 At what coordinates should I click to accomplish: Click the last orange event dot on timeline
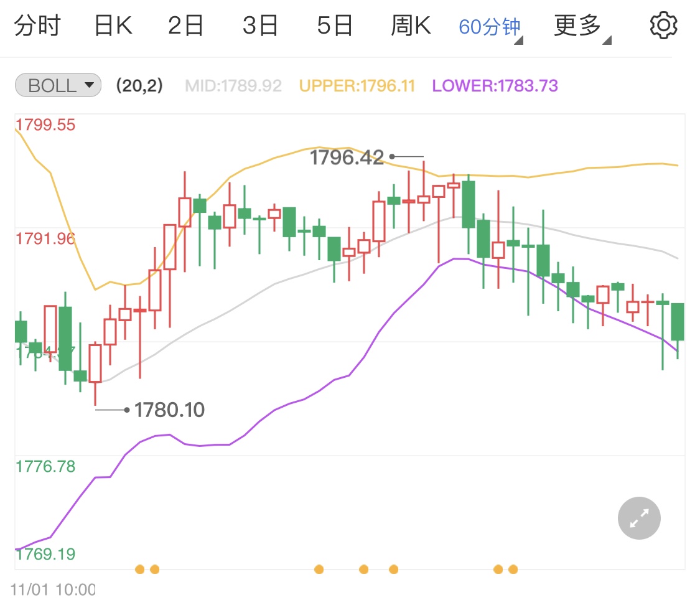point(513,570)
